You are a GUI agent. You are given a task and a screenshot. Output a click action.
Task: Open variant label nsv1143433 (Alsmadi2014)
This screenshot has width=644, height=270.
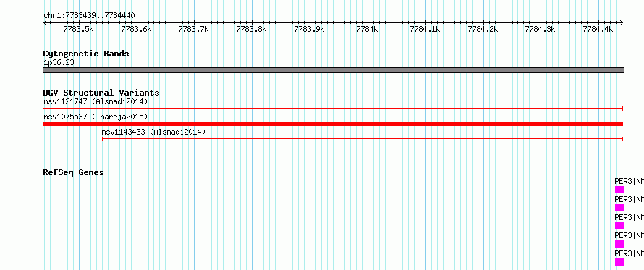click(153, 132)
